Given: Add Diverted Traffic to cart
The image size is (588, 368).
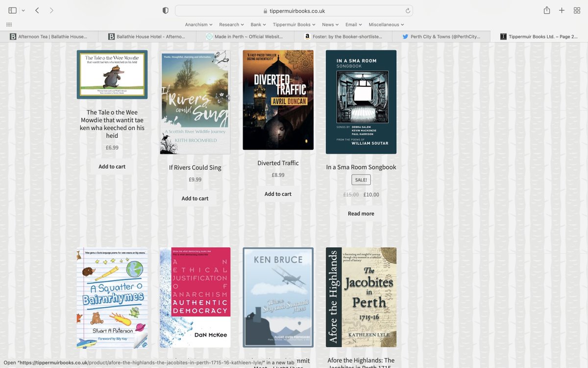Looking at the screenshot, I should coord(278,194).
